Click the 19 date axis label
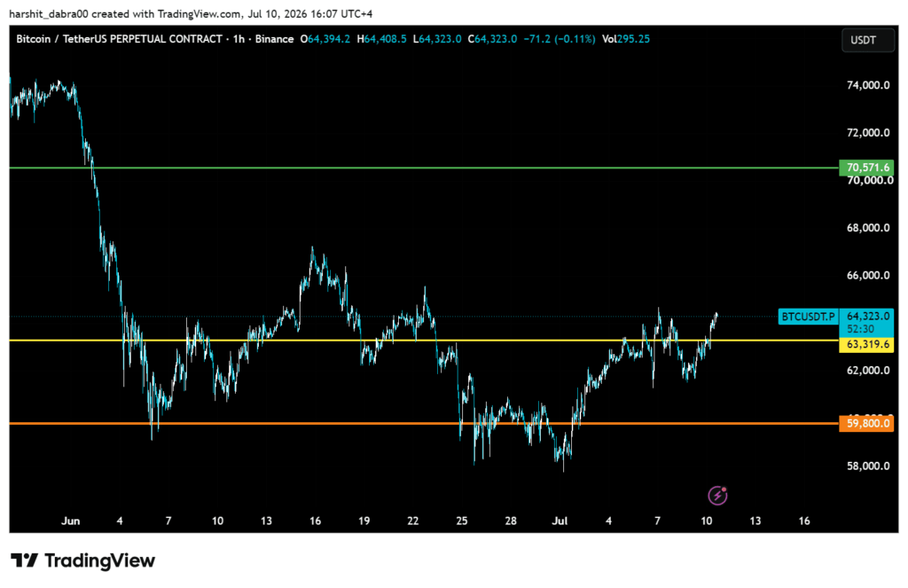This screenshot has height=588, width=908. coord(364,521)
